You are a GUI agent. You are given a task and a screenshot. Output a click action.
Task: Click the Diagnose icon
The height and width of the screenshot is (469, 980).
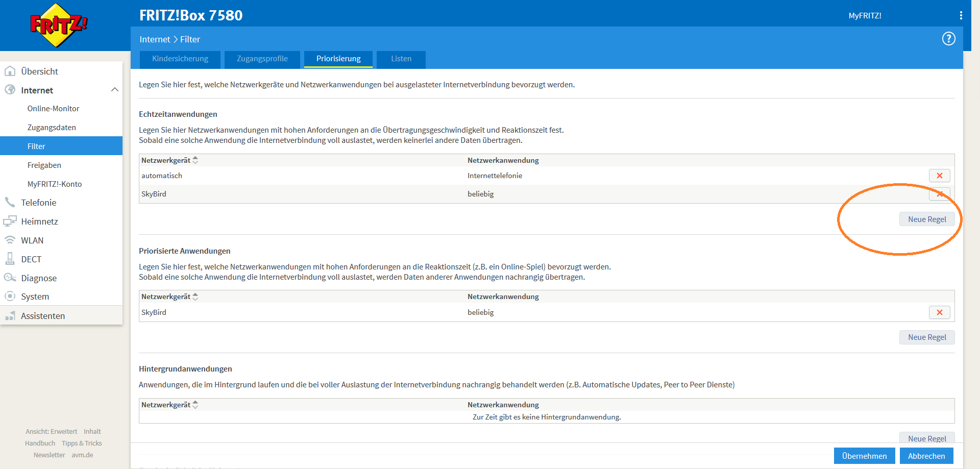pyautogui.click(x=10, y=278)
